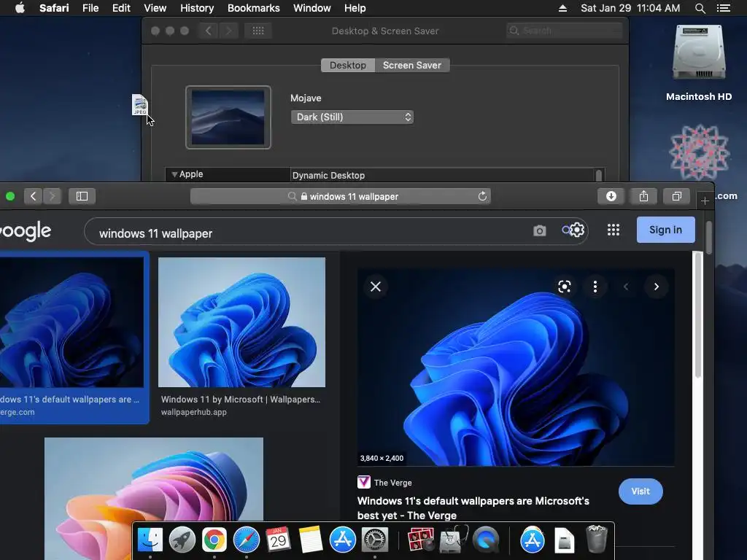Image resolution: width=747 pixels, height=560 pixels.
Task: Select the JPEG file on desktop
Action: click(139, 105)
